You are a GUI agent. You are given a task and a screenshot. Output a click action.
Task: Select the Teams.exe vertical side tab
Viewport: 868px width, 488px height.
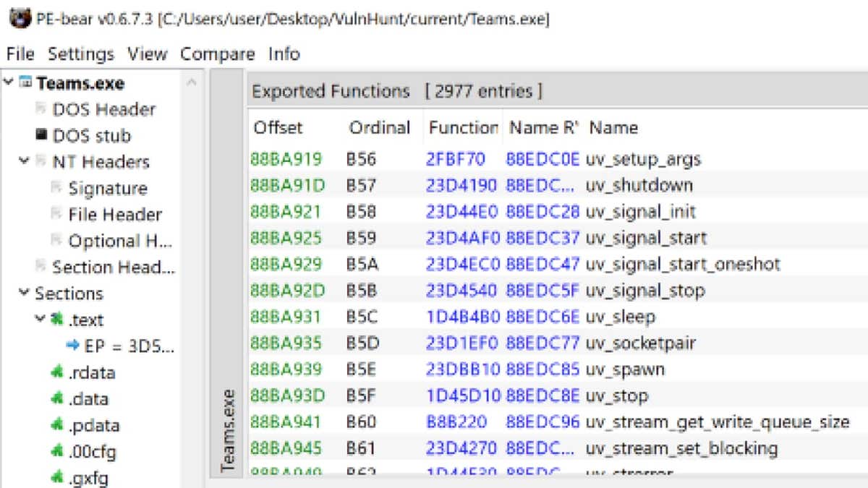[x=228, y=430]
